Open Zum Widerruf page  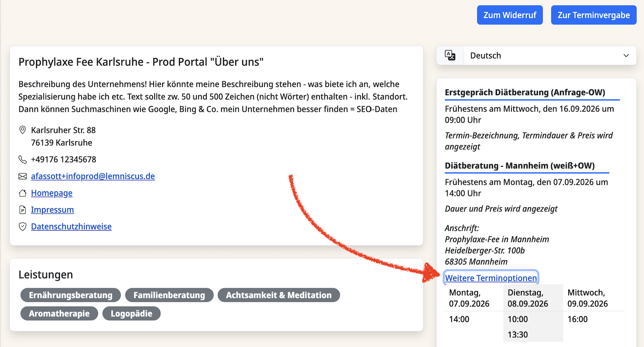coord(510,15)
